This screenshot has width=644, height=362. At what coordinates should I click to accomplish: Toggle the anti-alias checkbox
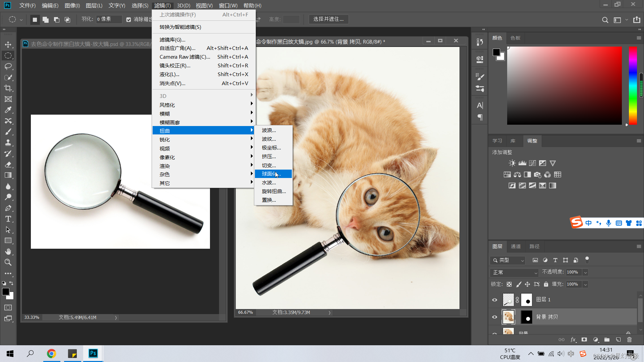tap(128, 19)
